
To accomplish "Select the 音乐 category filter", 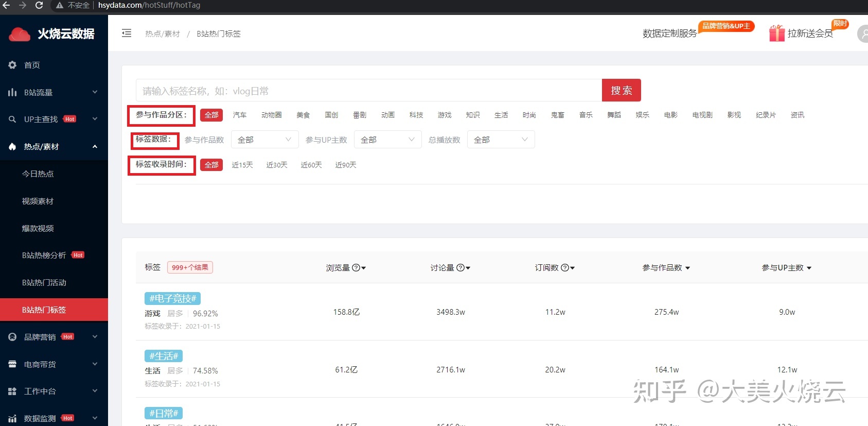I will tap(586, 115).
